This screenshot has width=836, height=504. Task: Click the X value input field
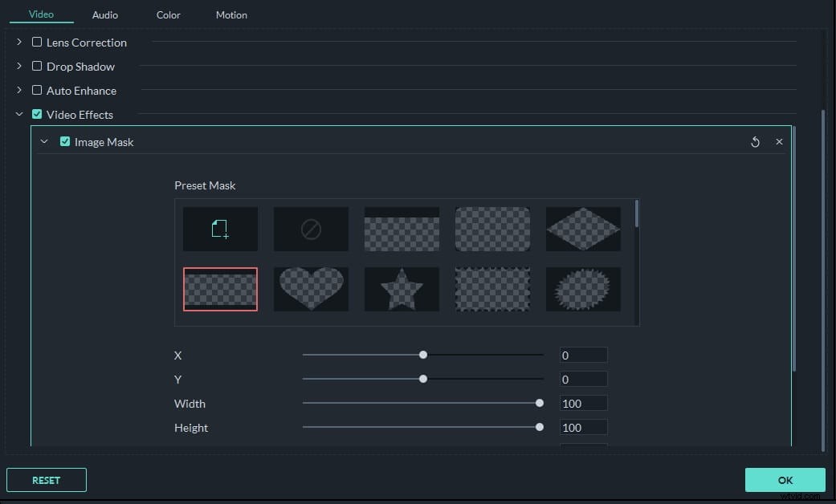pos(583,354)
